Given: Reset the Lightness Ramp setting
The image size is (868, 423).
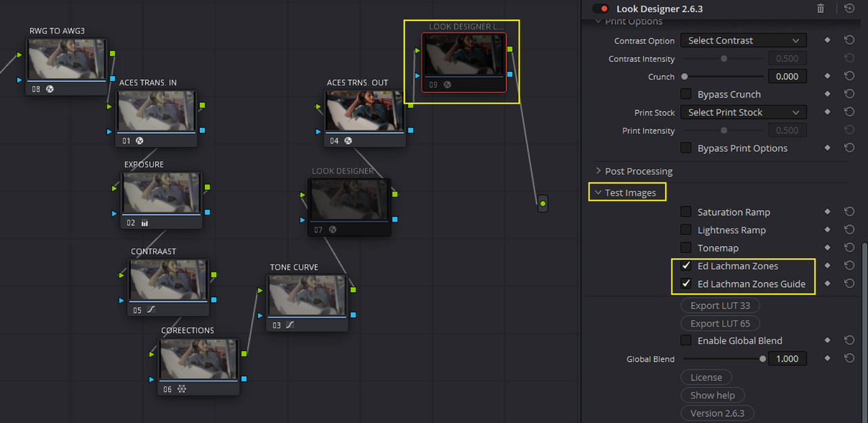Looking at the screenshot, I should (x=849, y=230).
